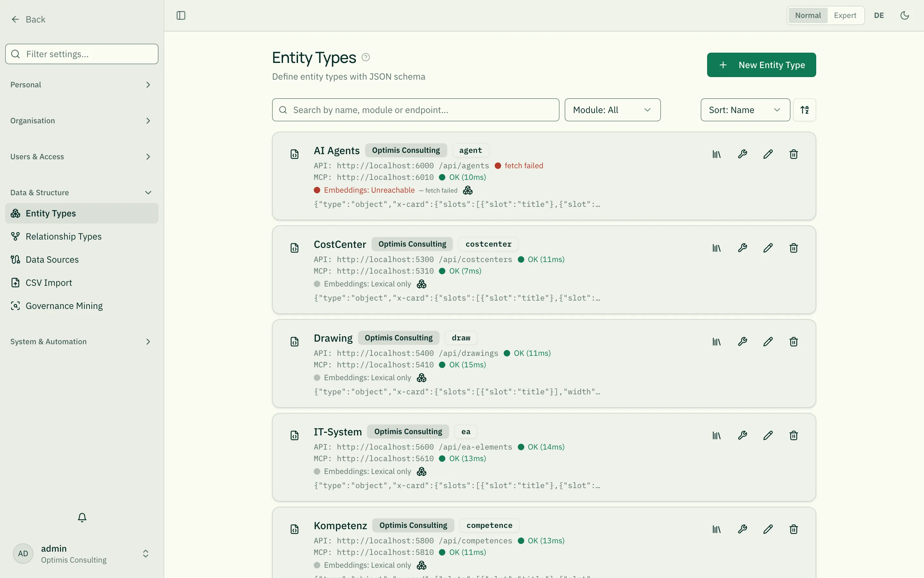Go Back from settings
Image resolution: width=924 pixels, height=578 pixels.
(28, 19)
